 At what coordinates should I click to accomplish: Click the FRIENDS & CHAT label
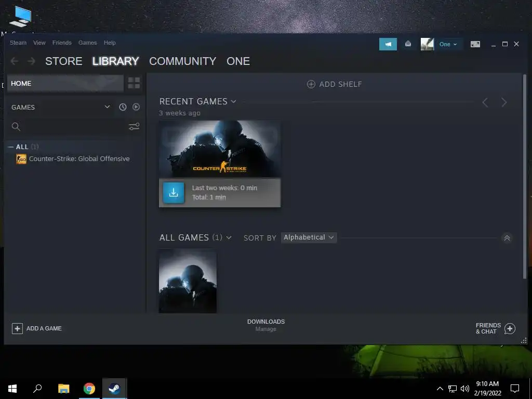coord(488,328)
